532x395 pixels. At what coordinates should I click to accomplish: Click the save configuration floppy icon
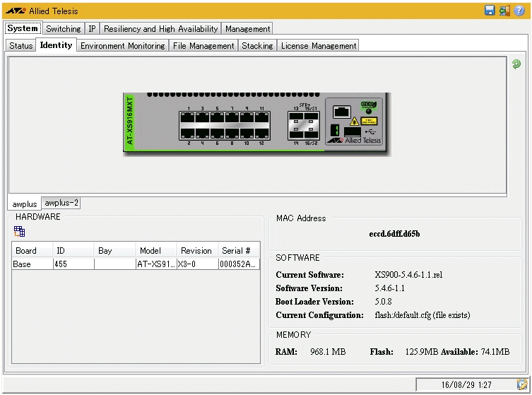[x=490, y=11]
